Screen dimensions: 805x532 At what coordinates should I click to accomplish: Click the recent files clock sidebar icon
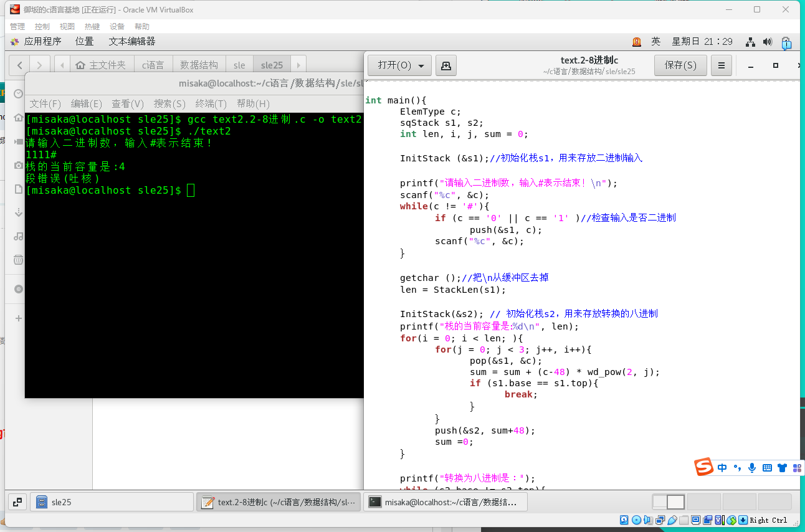(x=18, y=93)
